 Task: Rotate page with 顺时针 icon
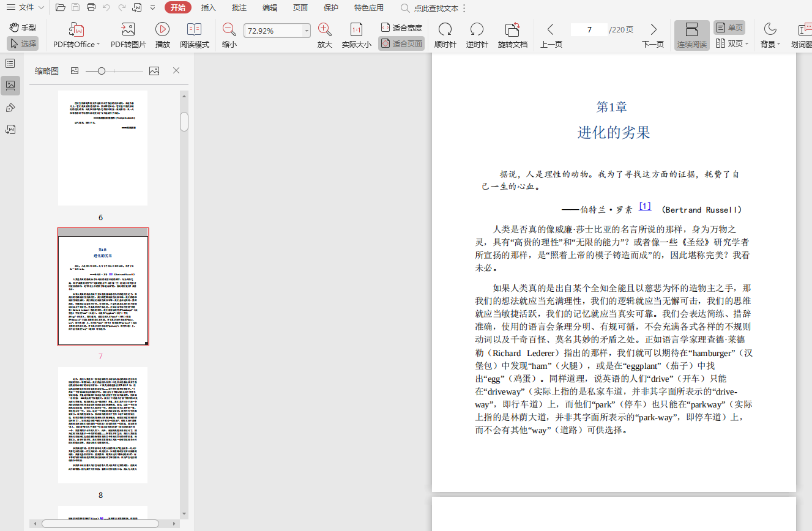[445, 29]
